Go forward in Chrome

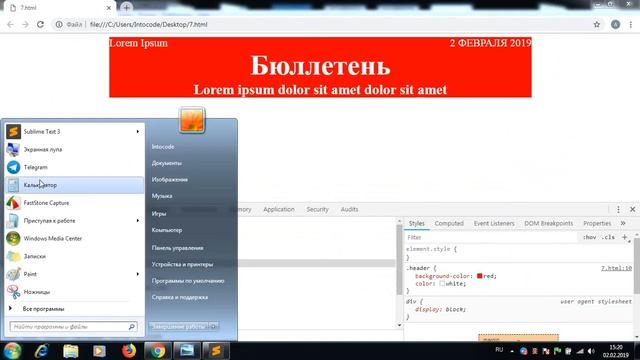pyautogui.click(x=25, y=24)
